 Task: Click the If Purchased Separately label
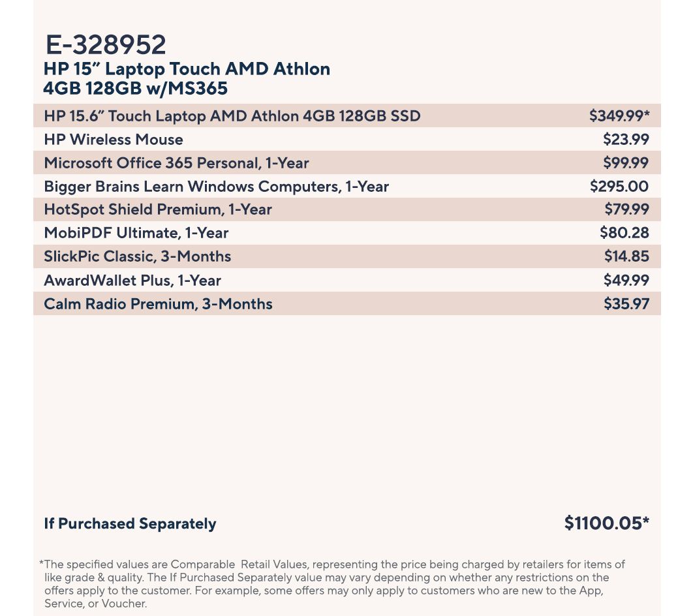[x=130, y=524]
